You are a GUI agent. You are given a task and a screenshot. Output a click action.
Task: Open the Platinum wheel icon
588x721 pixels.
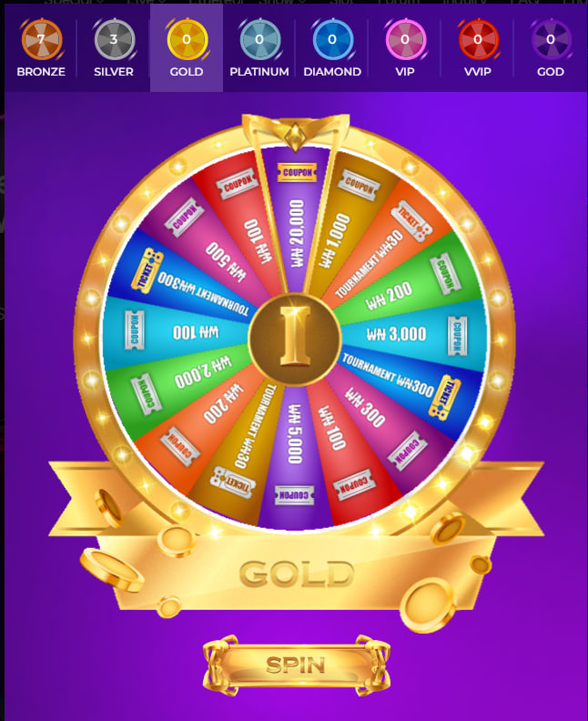(259, 39)
